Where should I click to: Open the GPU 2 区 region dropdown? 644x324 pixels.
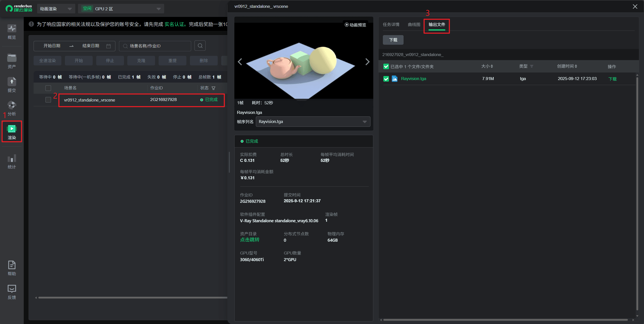click(121, 9)
